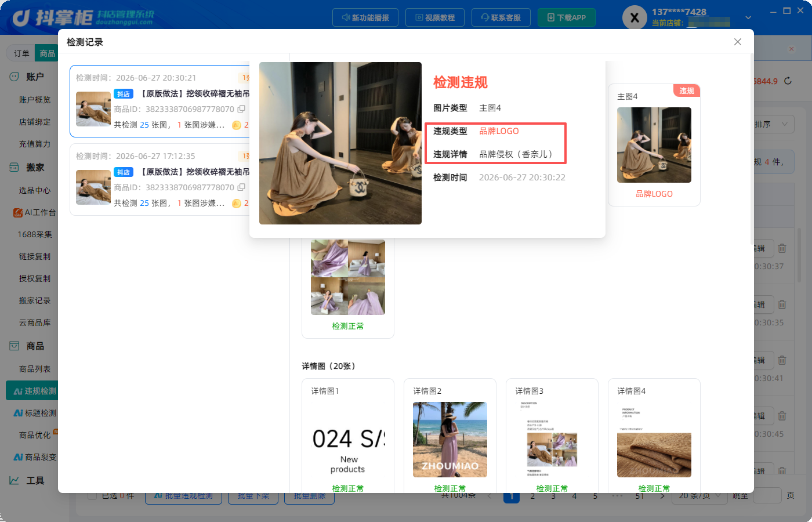Viewport: 812px width, 522px height.
Task: Open 详情图2 beach thumbnail
Action: pyautogui.click(x=450, y=440)
